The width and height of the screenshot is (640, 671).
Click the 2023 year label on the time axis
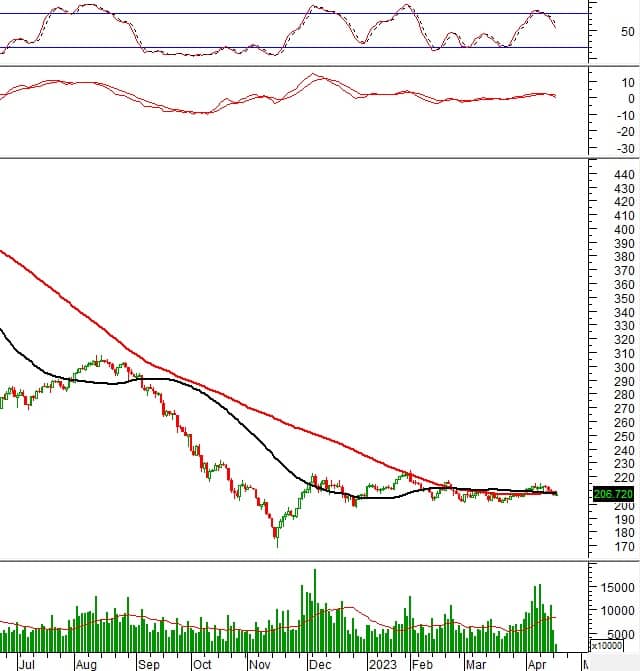(x=383, y=664)
